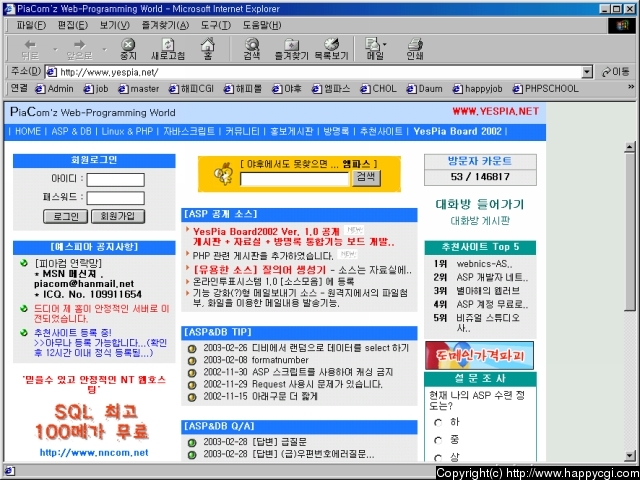Expand links bar overflow chevron
640x480 pixels.
(631, 87)
